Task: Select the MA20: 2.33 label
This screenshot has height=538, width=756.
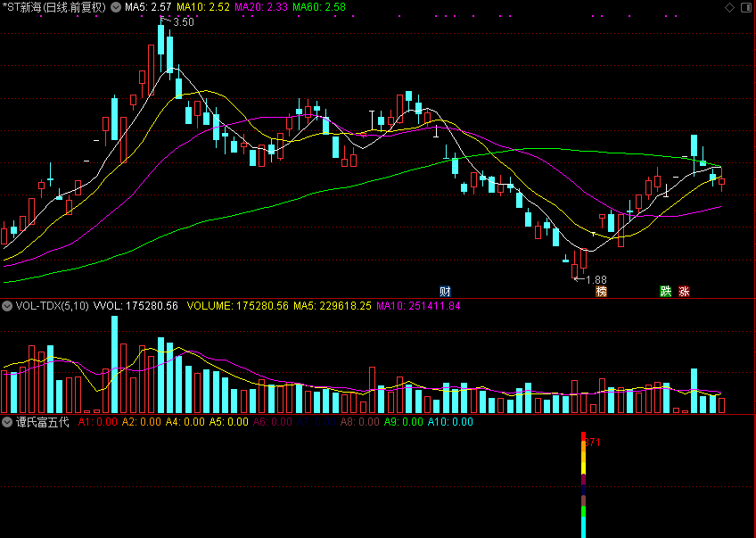Action: click(x=261, y=7)
